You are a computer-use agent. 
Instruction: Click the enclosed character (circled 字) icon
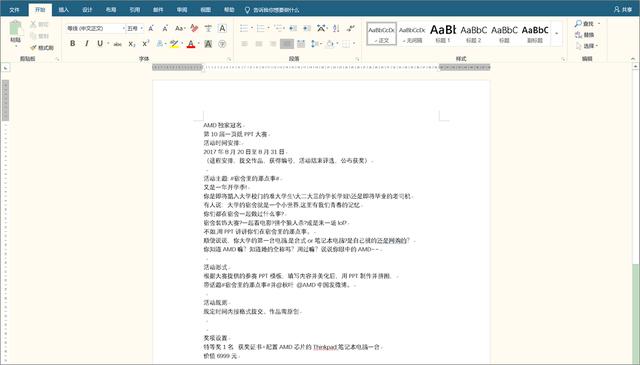coord(222,44)
